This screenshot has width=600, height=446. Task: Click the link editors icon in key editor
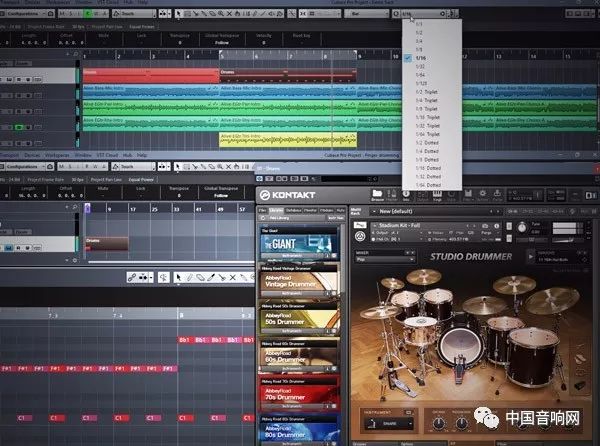click(132, 277)
